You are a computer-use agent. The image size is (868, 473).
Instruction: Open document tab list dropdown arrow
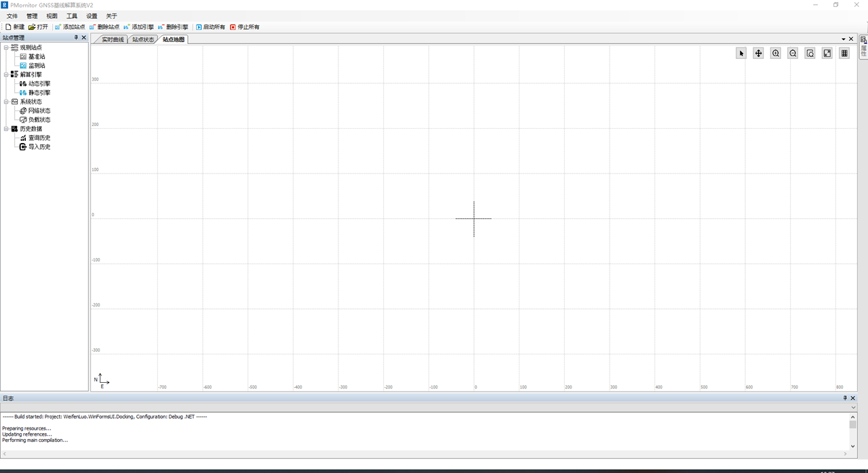click(844, 39)
